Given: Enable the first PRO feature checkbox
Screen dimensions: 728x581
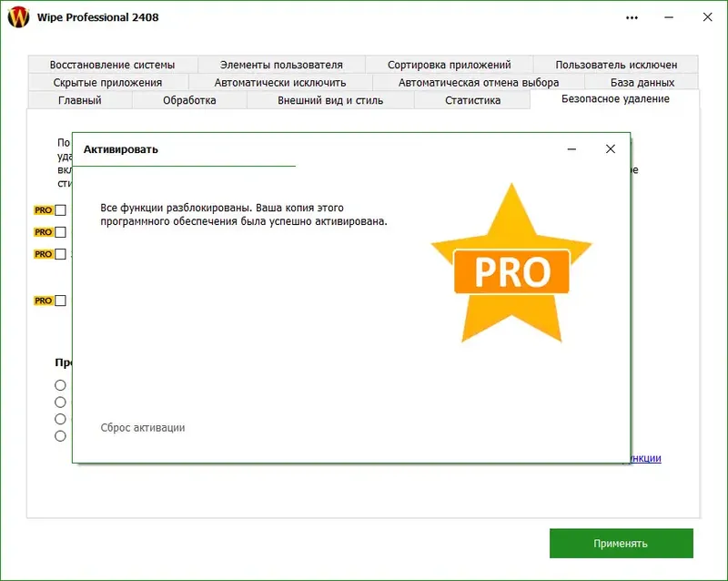Looking at the screenshot, I should (x=60, y=209).
